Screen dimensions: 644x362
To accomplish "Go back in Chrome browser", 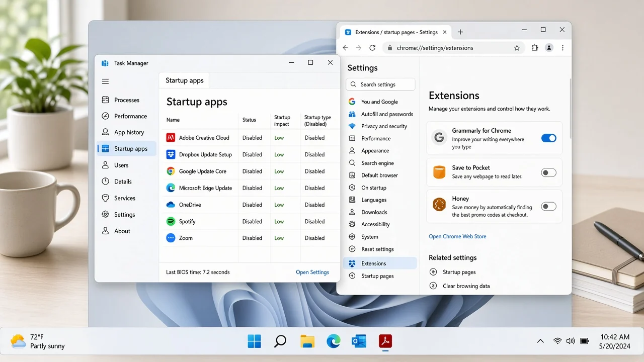I will 345,48.
